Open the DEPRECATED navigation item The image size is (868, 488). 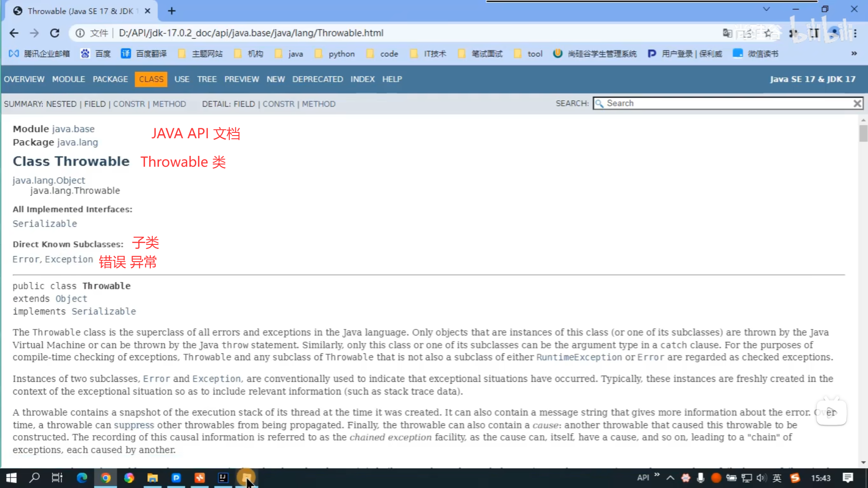coord(317,79)
